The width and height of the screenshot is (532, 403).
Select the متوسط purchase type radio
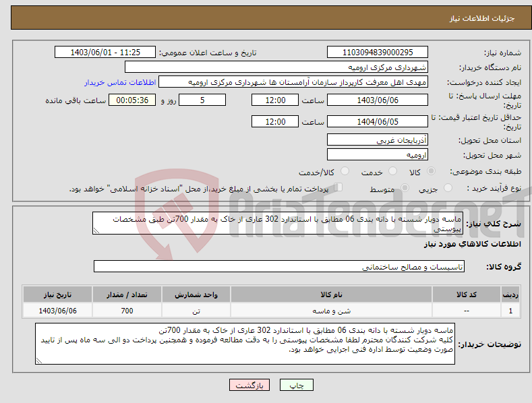click(x=405, y=187)
